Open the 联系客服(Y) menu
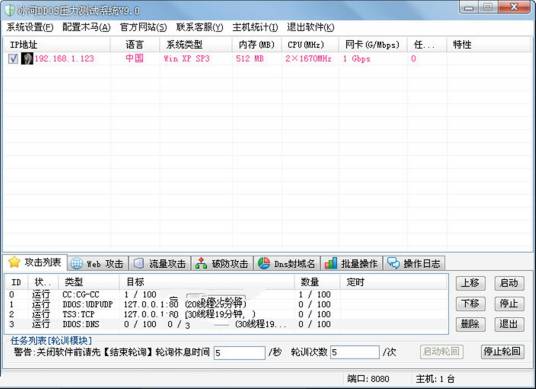The image size is (536, 389). coord(200,27)
